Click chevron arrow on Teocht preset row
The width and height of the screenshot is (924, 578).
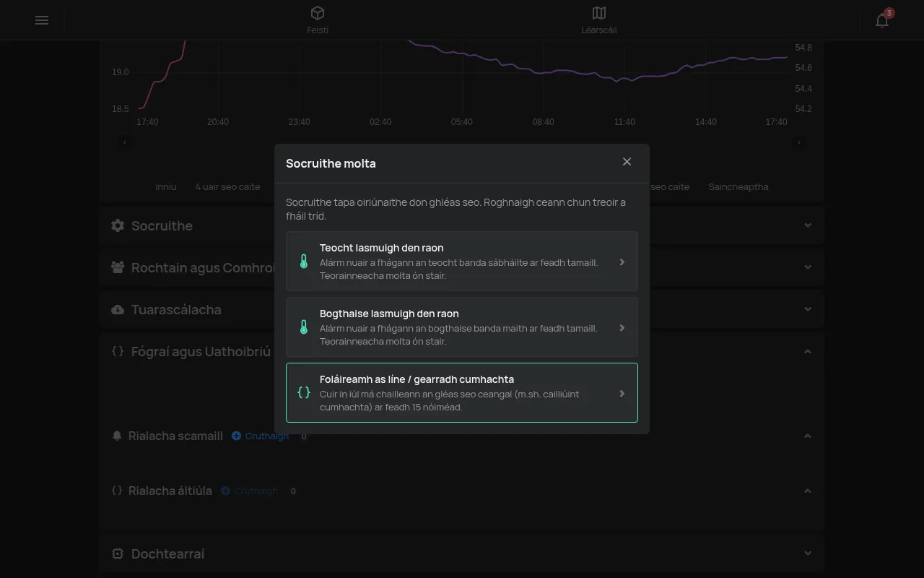click(x=622, y=262)
